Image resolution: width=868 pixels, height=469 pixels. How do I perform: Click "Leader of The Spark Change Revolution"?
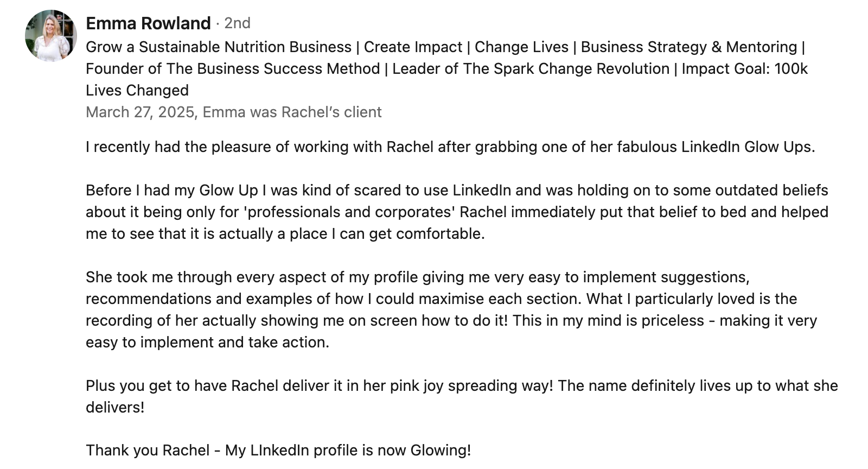(531, 69)
